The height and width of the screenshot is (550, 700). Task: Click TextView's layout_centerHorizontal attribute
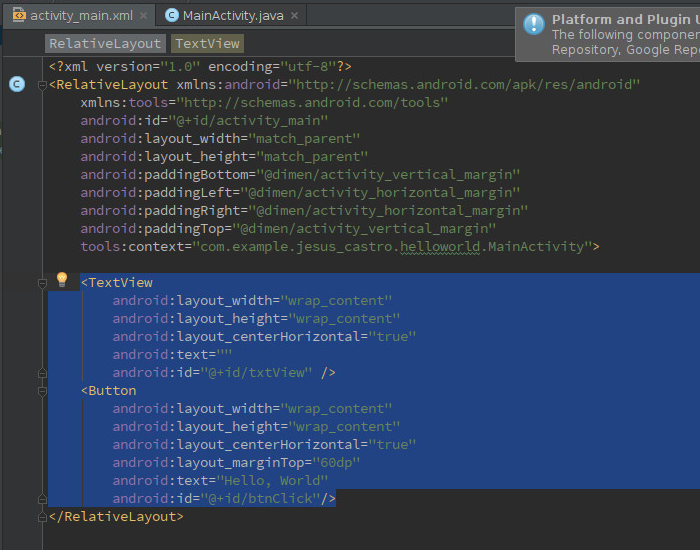pos(264,336)
